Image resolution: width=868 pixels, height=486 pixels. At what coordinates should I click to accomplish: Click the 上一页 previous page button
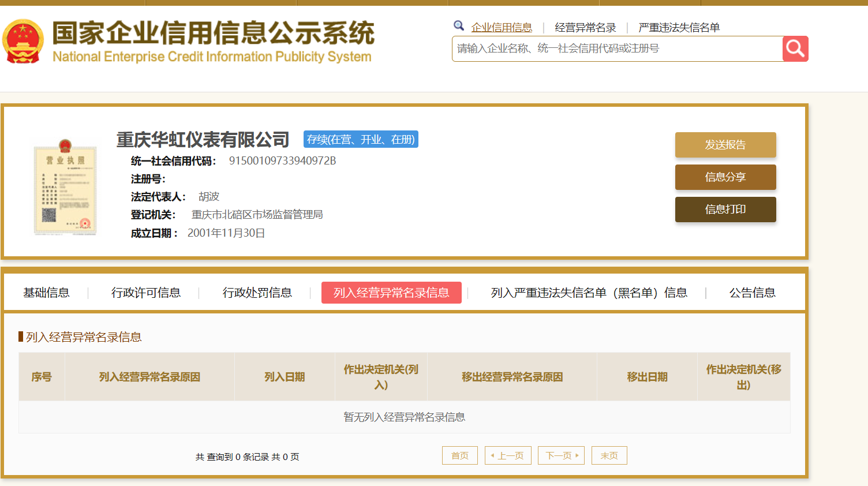click(508, 455)
